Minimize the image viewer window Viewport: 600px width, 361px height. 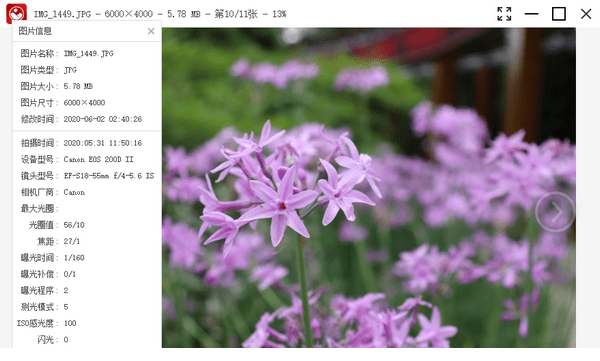pos(532,14)
